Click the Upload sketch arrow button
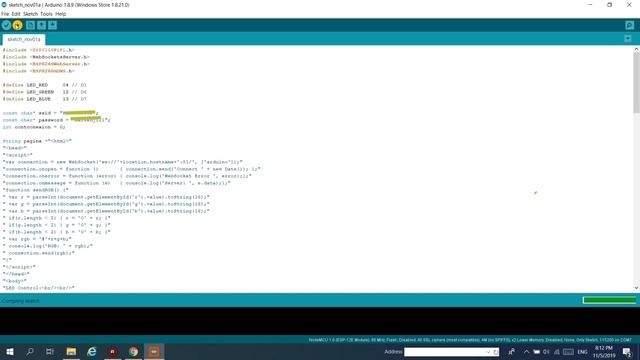The width and height of the screenshot is (640, 360). point(18,25)
